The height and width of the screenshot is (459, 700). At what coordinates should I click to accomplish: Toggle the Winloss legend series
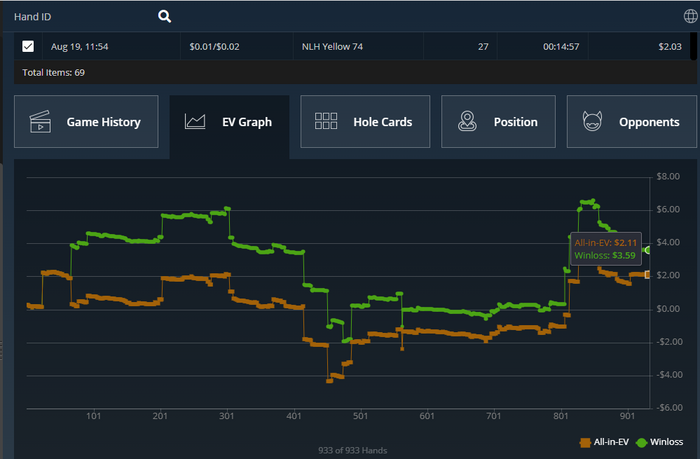point(659,442)
